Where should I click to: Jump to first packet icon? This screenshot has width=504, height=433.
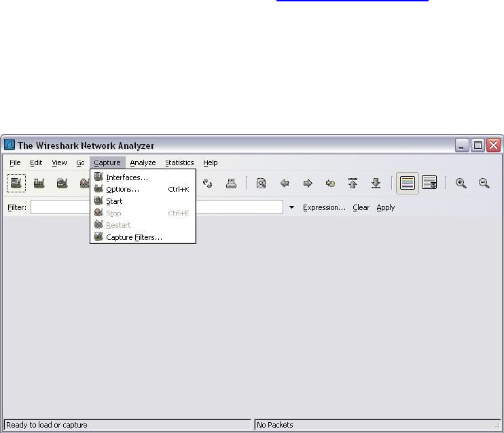click(353, 183)
